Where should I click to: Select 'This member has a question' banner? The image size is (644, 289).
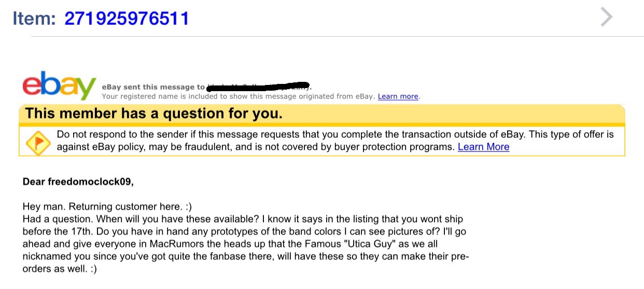click(321, 113)
